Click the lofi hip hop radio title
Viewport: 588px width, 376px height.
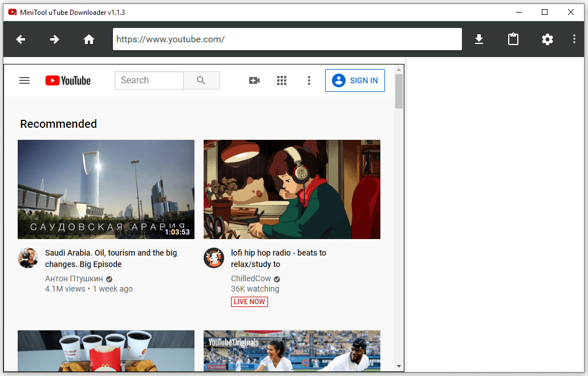click(278, 258)
